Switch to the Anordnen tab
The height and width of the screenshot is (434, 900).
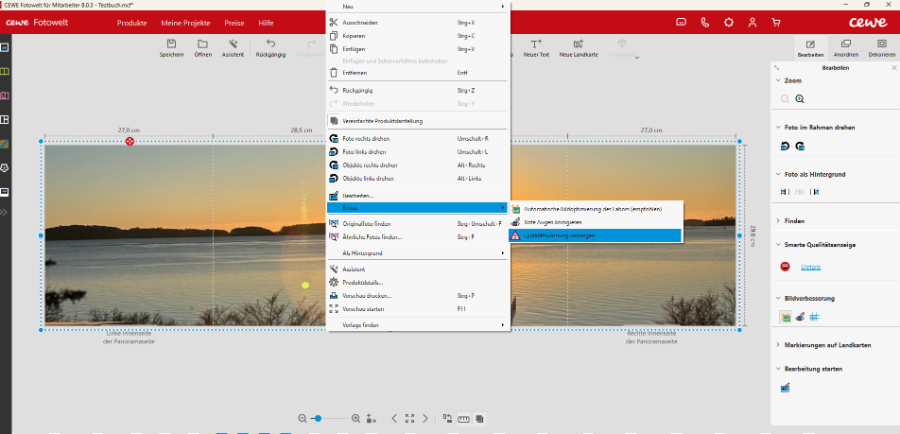tap(845, 48)
